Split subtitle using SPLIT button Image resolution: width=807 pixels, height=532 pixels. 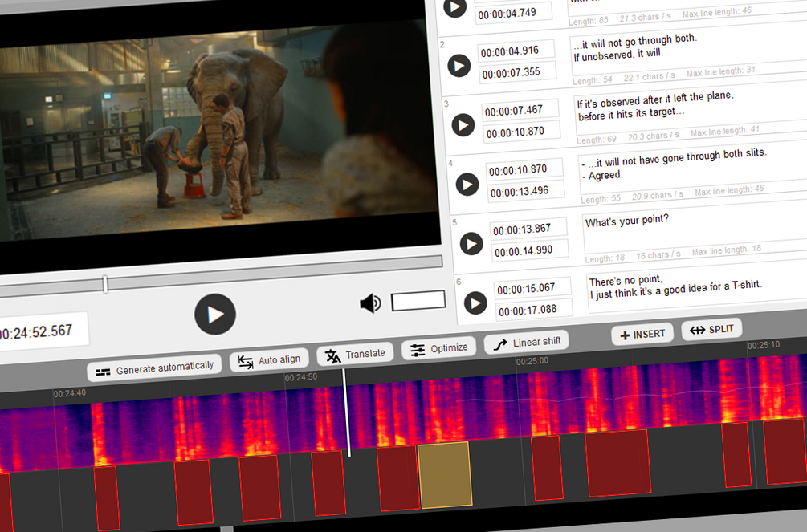[x=711, y=329]
